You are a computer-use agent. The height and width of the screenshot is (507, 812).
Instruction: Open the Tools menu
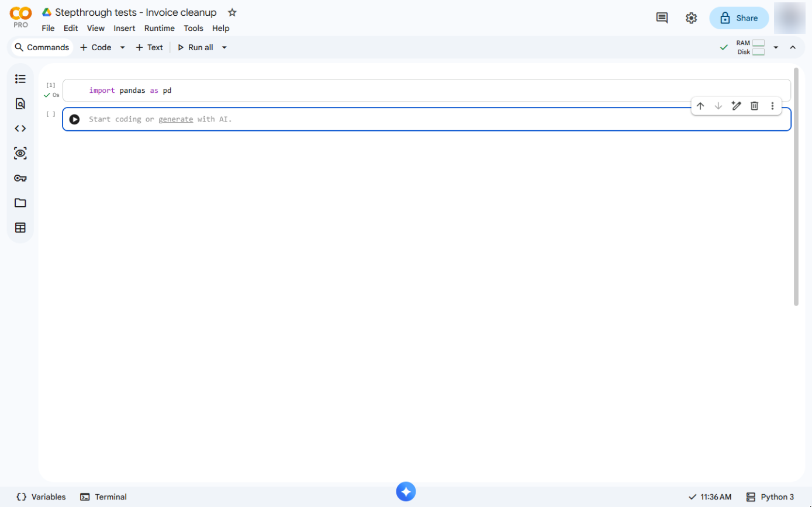point(194,28)
